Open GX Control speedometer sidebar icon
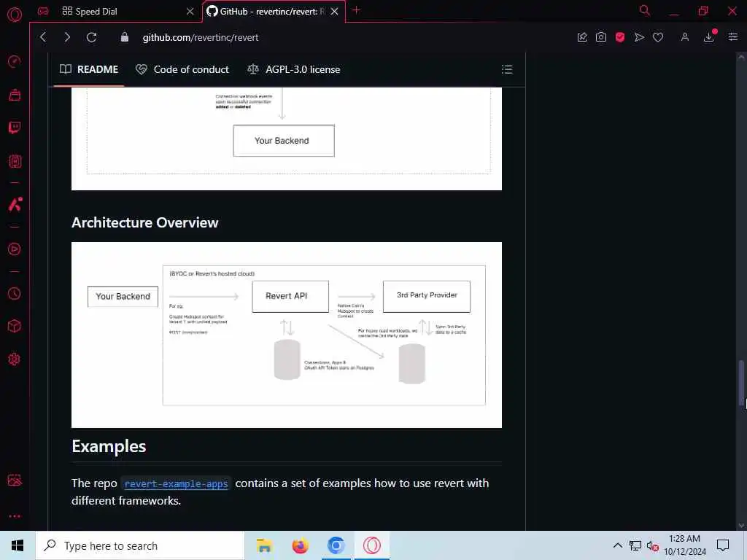 [x=15, y=61]
